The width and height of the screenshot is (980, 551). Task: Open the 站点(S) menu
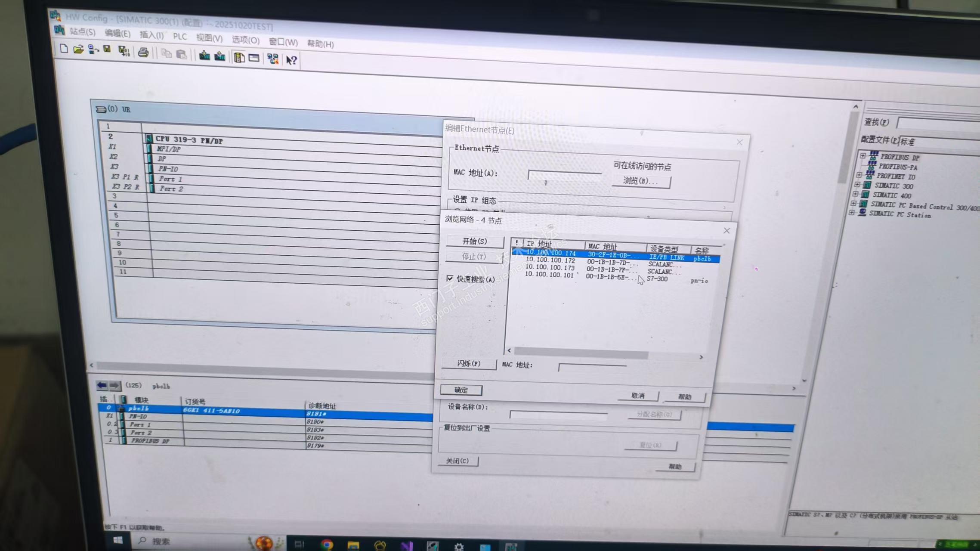82,32
